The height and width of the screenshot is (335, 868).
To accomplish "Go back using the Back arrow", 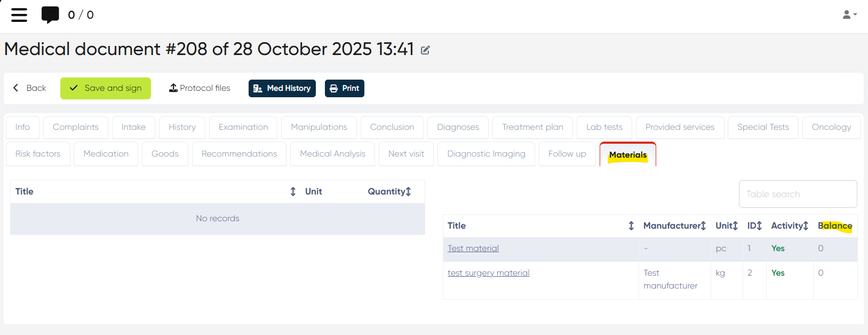I will [x=30, y=88].
